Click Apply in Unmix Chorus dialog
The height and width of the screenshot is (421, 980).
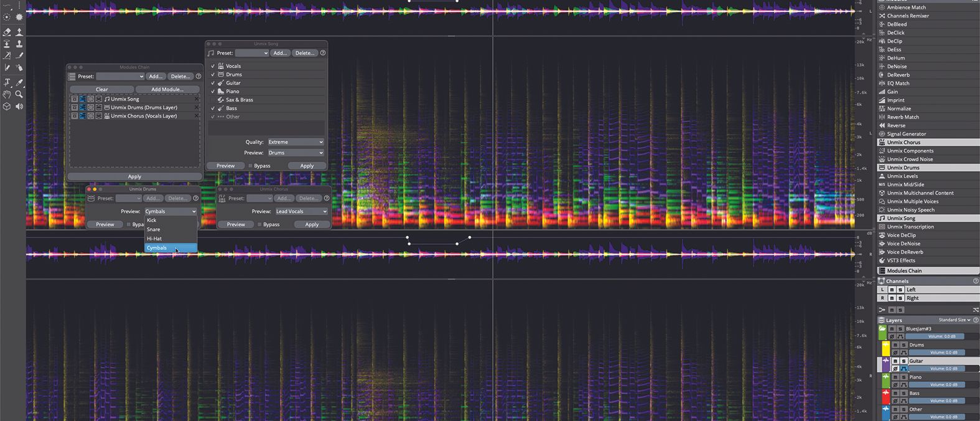[312, 224]
